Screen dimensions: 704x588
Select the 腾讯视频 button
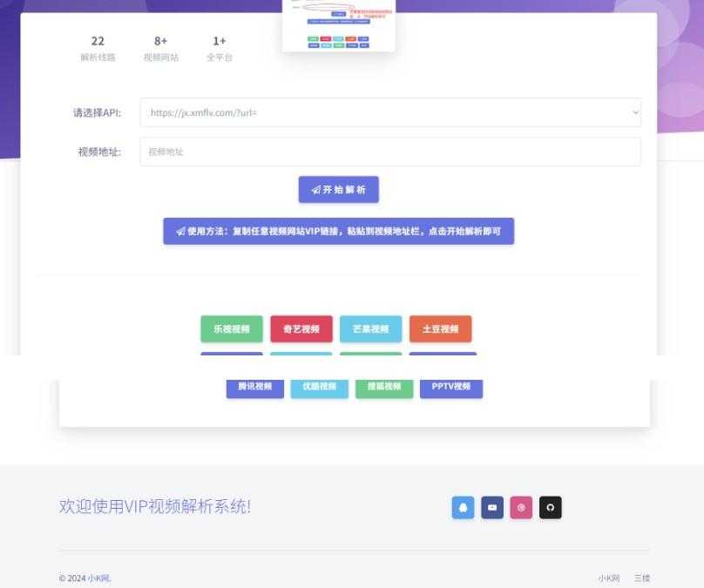pyautogui.click(x=253, y=388)
